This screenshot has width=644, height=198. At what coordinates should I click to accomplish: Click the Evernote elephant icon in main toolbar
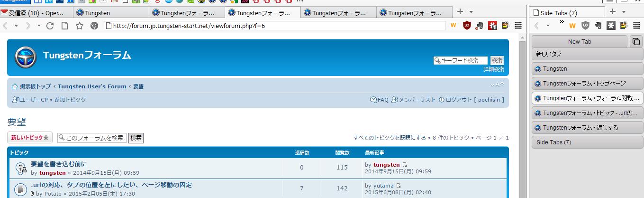point(480,25)
